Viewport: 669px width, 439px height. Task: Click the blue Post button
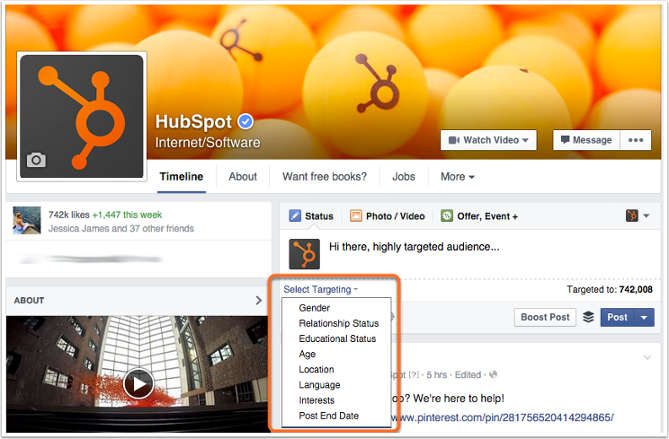[617, 317]
